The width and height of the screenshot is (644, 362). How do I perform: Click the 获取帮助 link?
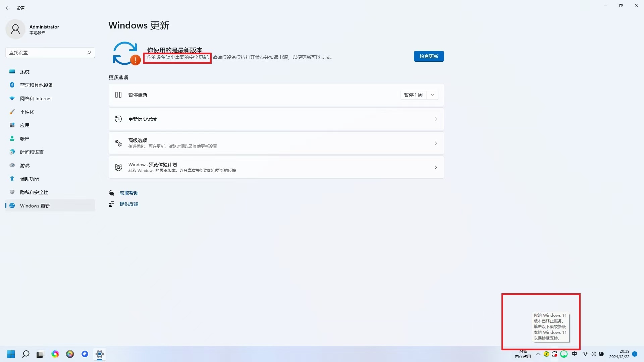click(129, 193)
